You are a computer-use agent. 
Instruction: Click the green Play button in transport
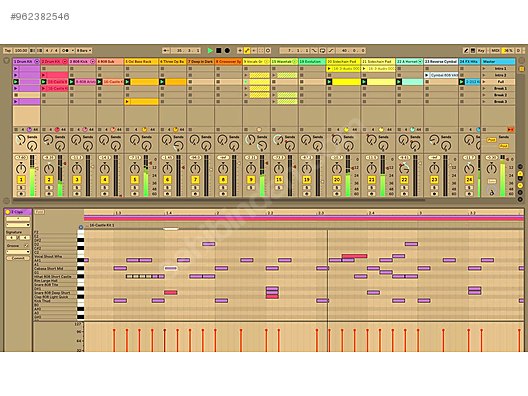(x=210, y=51)
